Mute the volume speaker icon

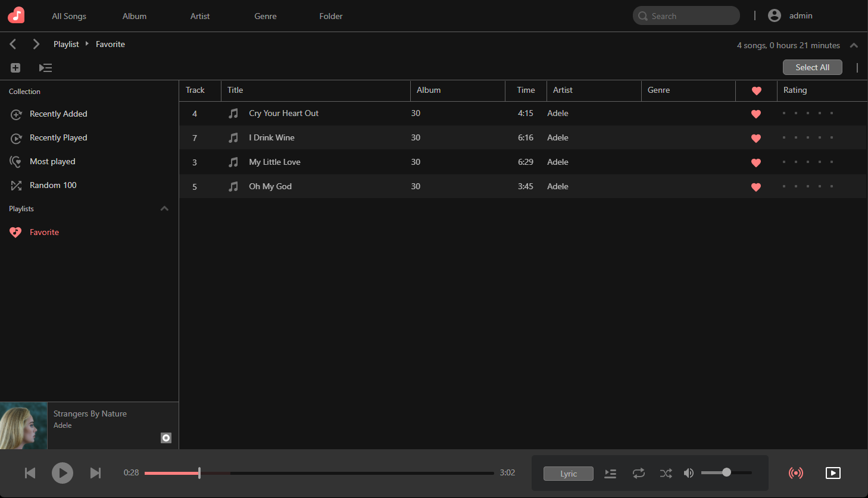coord(689,473)
